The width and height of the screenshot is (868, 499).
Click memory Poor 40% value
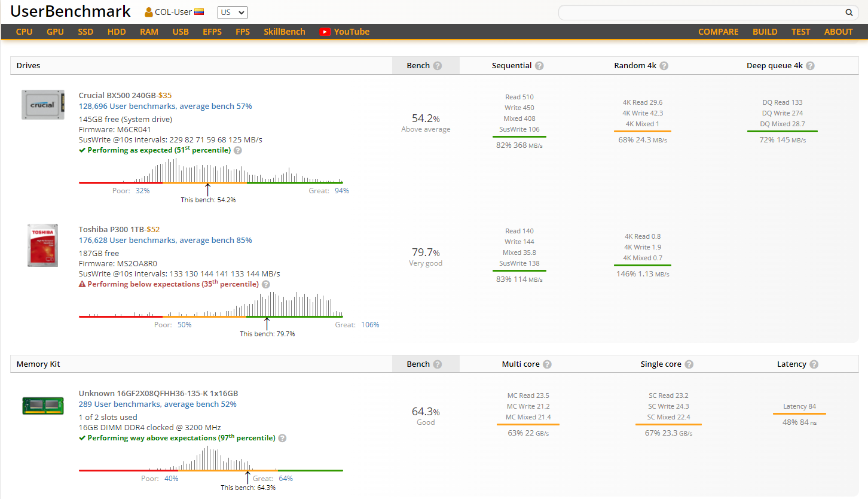click(172, 479)
